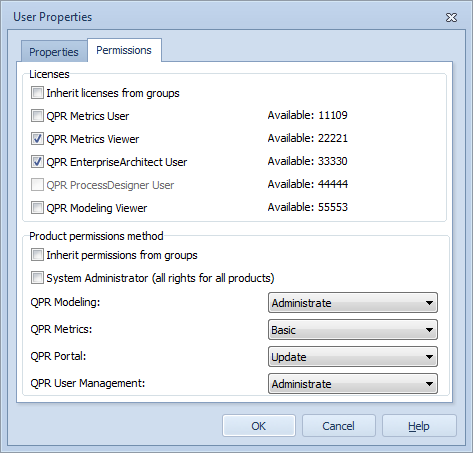This screenshot has height=453, width=473.
Task: Open the QPR Portal permission dropdown
Action: tap(353, 357)
